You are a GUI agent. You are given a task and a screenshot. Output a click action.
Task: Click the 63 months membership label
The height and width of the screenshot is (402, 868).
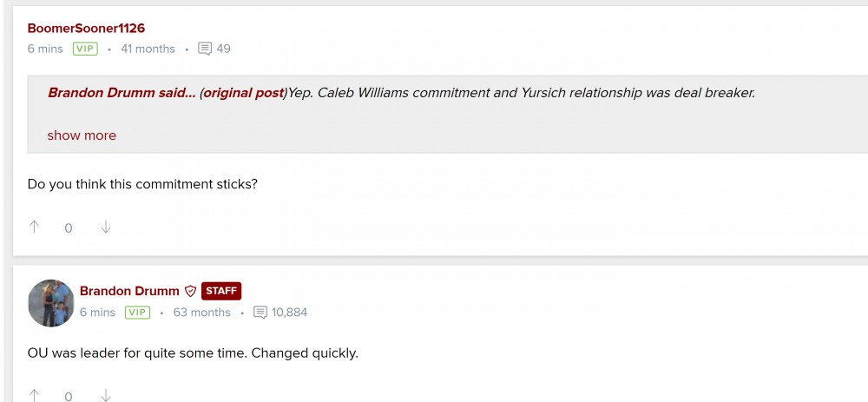coord(202,313)
